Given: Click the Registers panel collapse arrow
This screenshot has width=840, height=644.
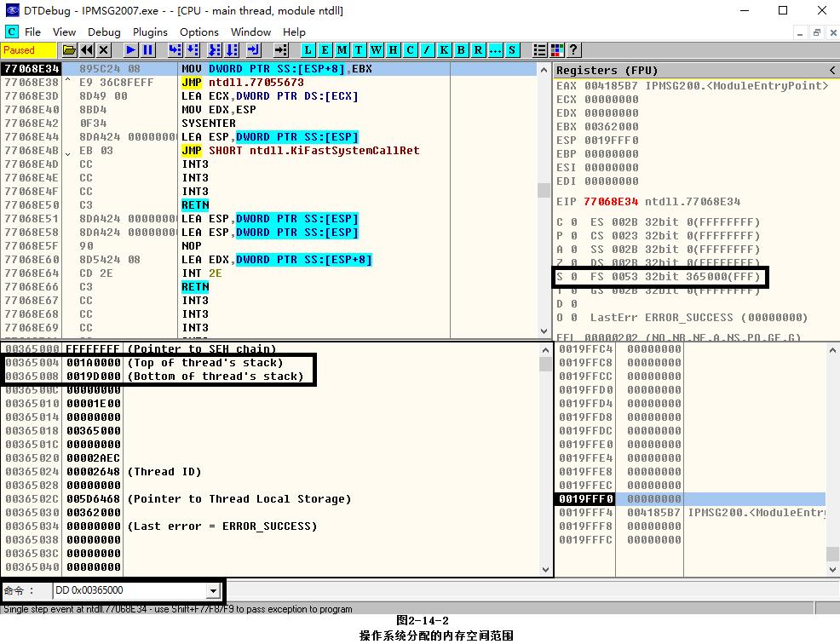Looking at the screenshot, I should pyautogui.click(x=831, y=70).
